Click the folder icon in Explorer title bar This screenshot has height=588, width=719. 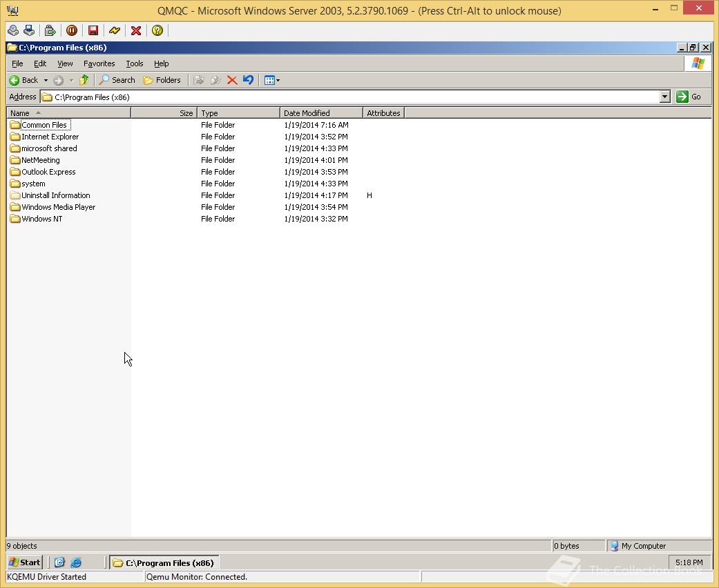point(12,48)
